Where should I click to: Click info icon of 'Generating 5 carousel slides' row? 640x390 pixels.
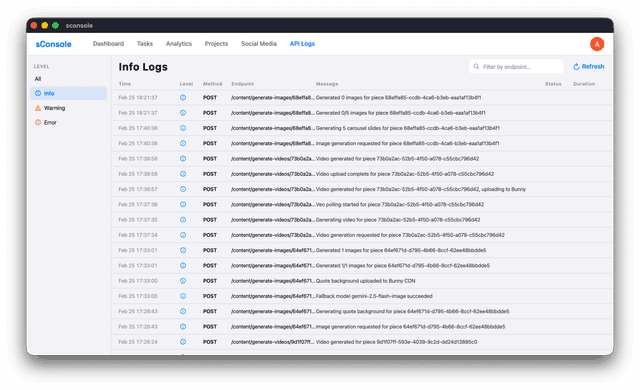183,128
